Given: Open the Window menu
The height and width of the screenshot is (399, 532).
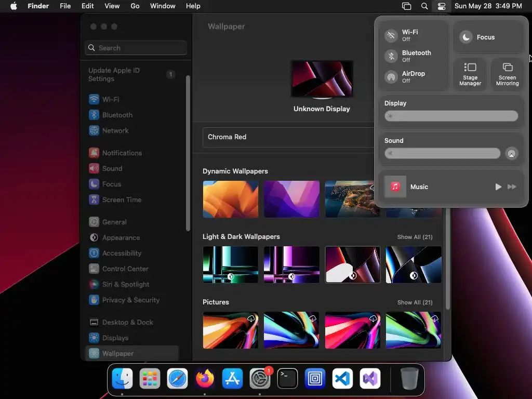Looking at the screenshot, I should [163, 6].
